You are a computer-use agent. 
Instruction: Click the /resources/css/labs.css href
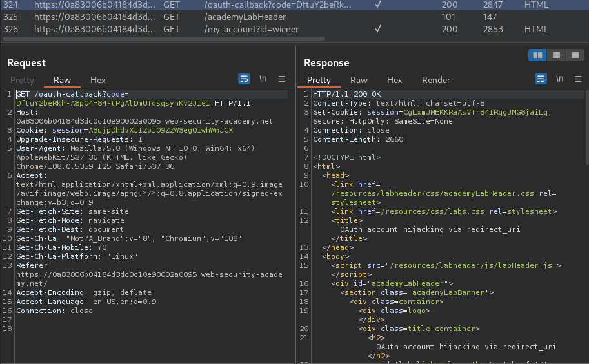[x=432, y=211]
